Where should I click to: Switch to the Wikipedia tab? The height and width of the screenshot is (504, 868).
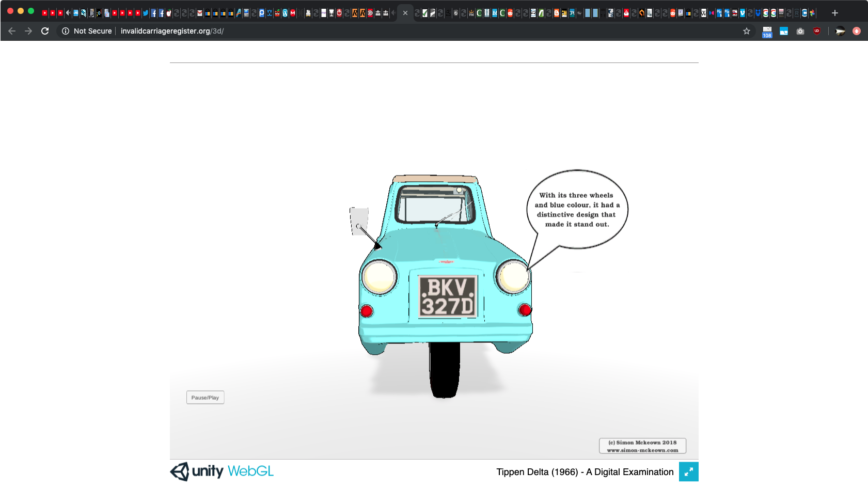tap(703, 13)
